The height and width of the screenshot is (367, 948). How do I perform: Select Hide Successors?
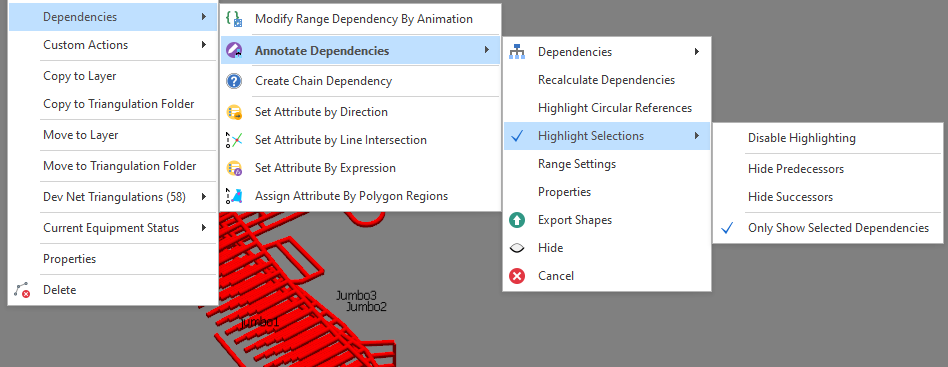click(x=828, y=197)
